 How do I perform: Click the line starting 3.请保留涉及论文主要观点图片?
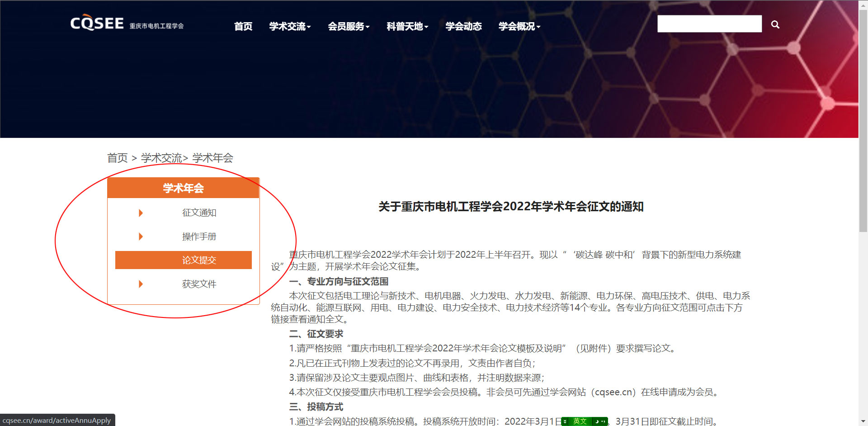click(x=417, y=378)
